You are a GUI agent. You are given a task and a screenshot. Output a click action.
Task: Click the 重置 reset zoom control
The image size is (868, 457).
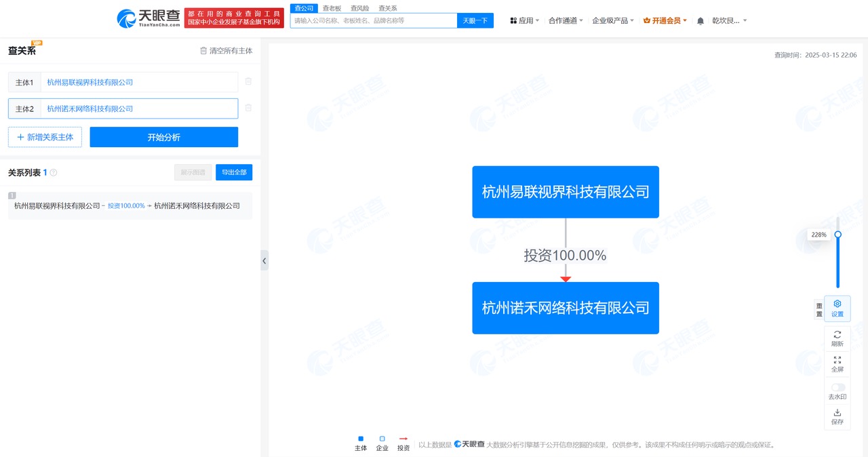click(819, 310)
